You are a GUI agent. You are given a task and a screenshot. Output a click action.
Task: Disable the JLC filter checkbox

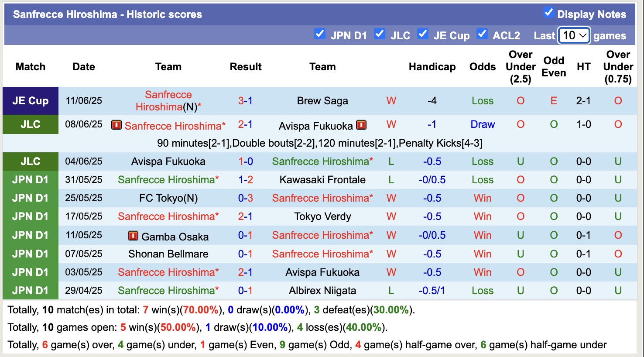[380, 34]
